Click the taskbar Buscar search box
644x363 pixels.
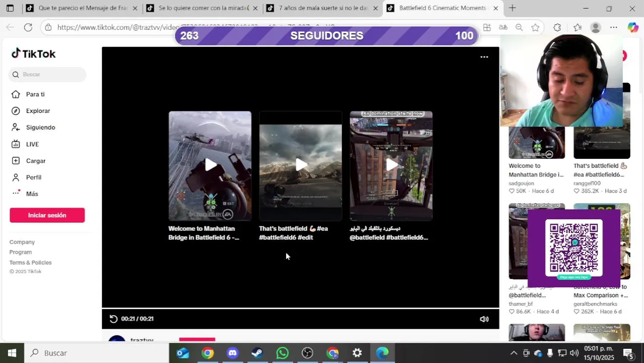pyautogui.click(x=96, y=353)
